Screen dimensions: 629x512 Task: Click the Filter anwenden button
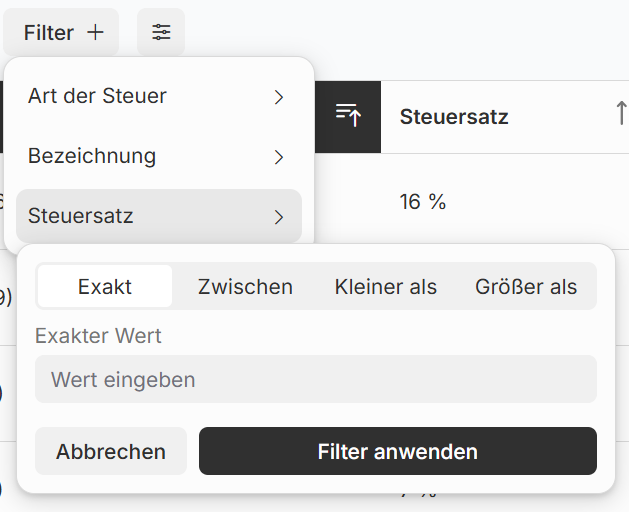click(398, 451)
